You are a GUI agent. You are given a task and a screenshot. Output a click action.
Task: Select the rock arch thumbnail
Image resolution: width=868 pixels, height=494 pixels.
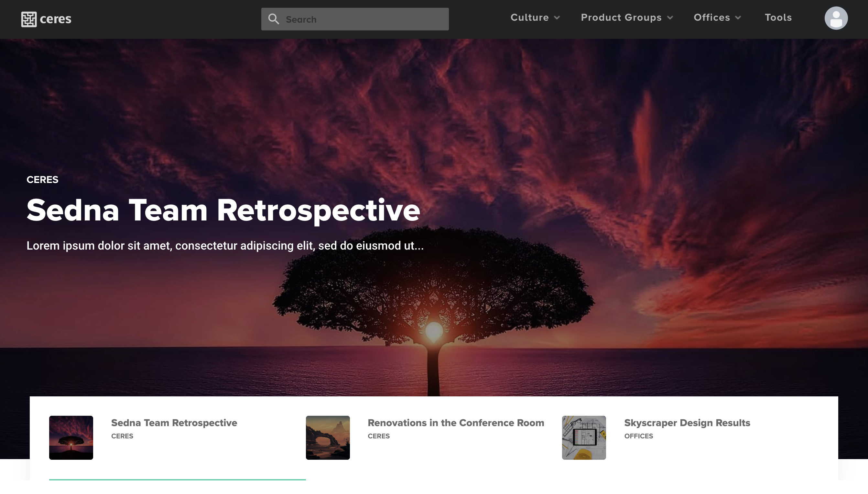coord(328,438)
